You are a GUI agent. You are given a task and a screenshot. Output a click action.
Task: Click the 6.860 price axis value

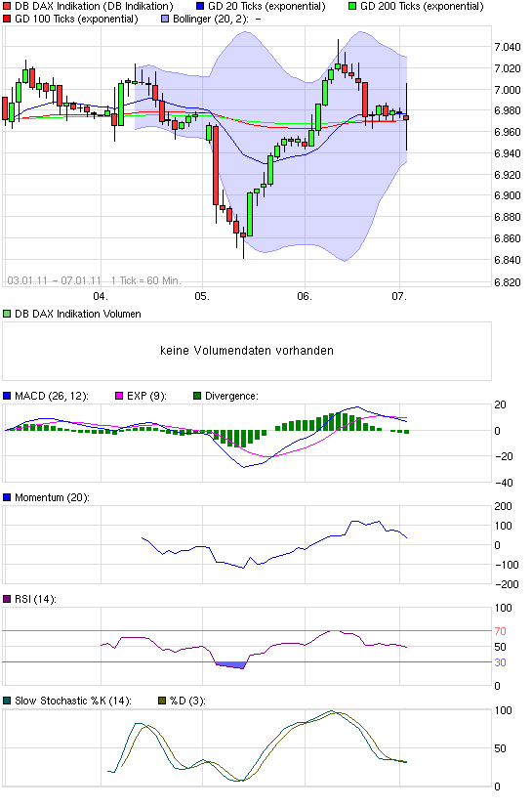508,238
